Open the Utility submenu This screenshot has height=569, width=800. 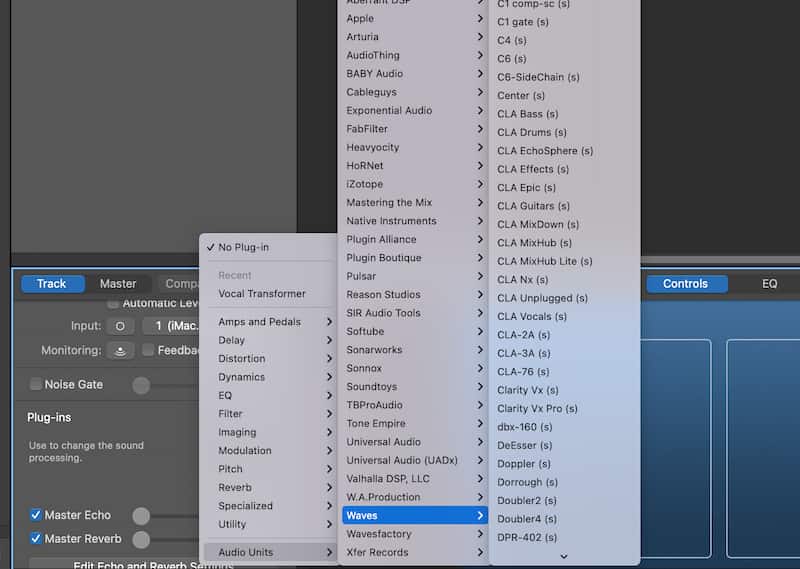(268, 524)
